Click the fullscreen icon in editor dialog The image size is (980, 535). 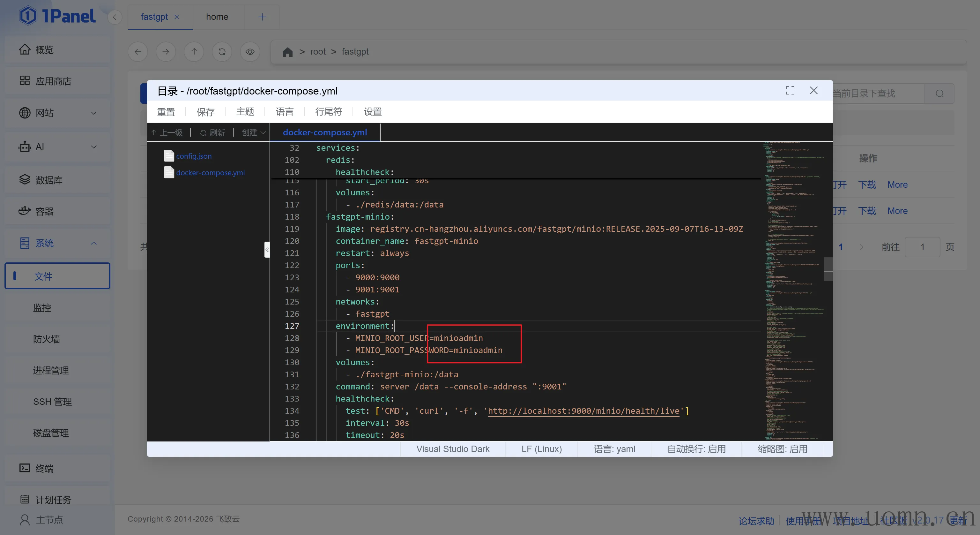tap(790, 91)
